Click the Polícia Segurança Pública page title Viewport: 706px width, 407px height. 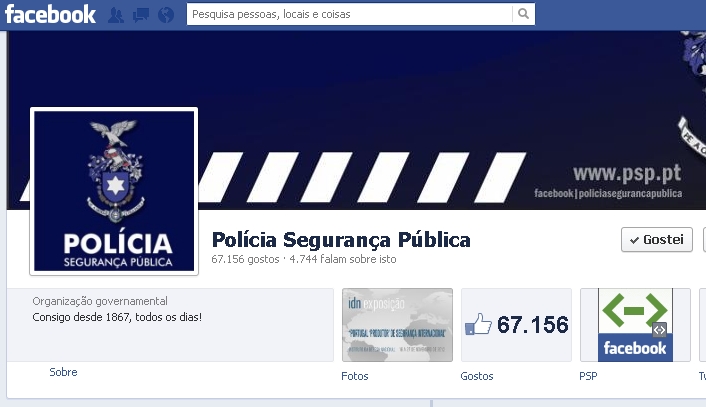click(341, 240)
